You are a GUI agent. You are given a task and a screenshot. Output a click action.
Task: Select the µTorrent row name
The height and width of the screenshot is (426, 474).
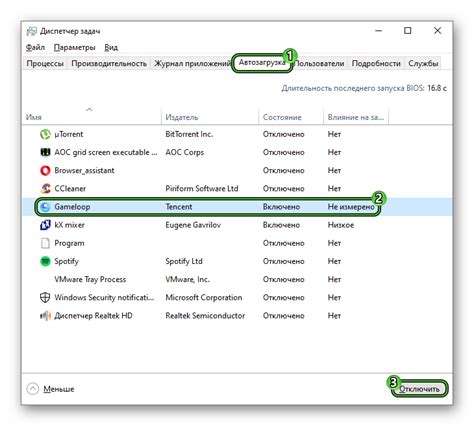69,134
